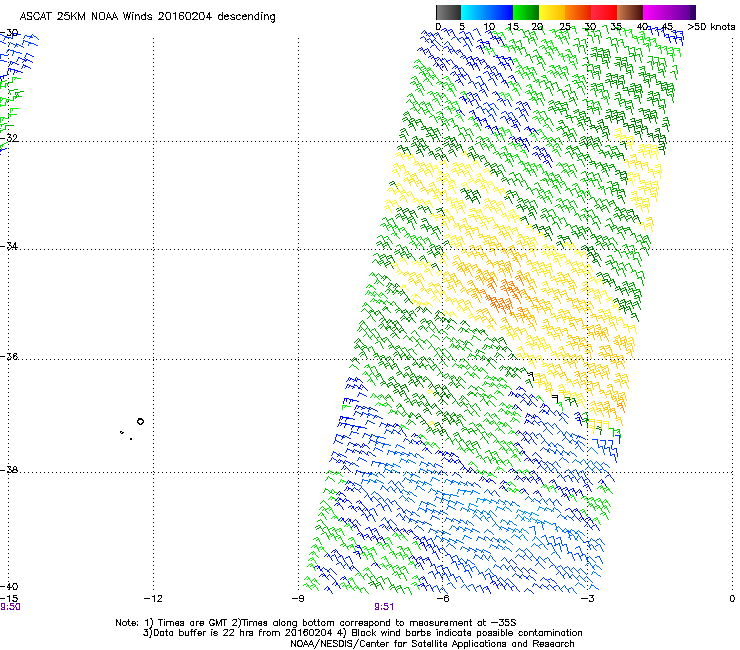The height and width of the screenshot is (650, 740).
Task: Choose the red 30-35 knots legend segment
Action: [x=604, y=12]
